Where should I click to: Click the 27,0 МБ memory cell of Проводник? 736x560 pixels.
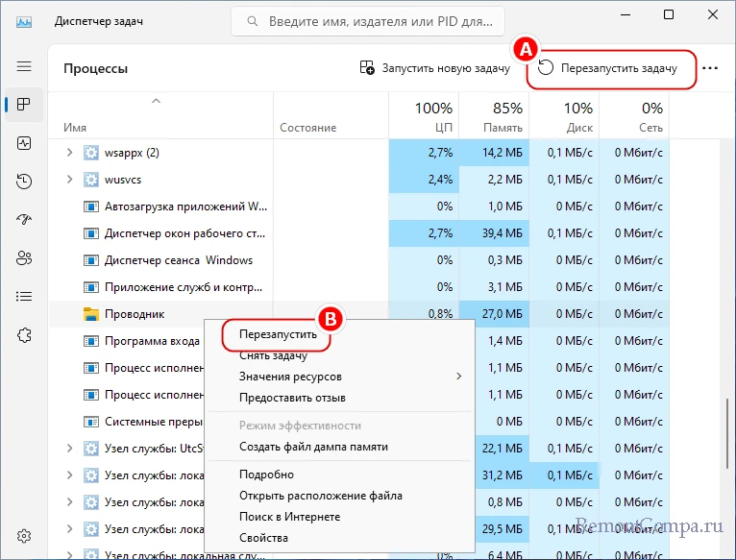pyautogui.click(x=494, y=314)
